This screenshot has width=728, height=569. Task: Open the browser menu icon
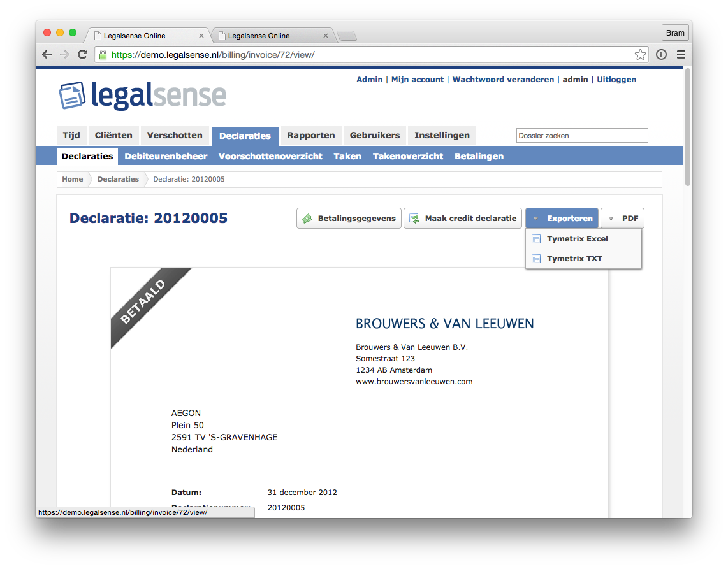pyautogui.click(x=681, y=55)
